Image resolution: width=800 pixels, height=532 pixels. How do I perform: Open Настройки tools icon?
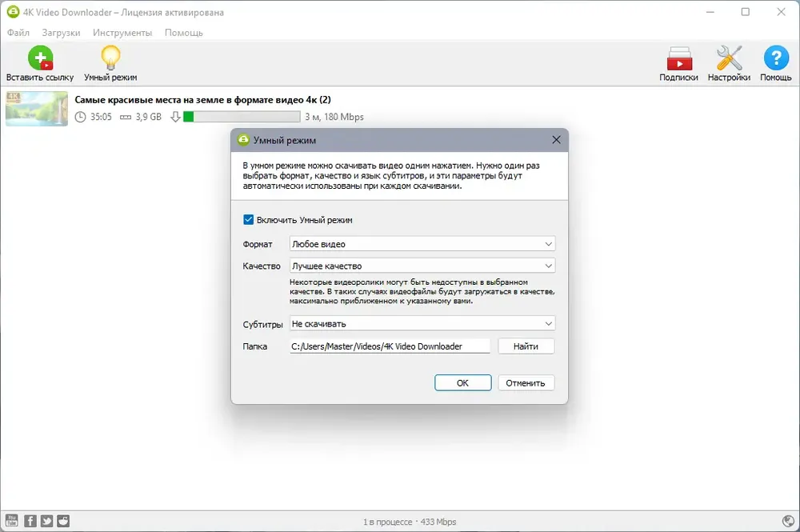point(729,58)
